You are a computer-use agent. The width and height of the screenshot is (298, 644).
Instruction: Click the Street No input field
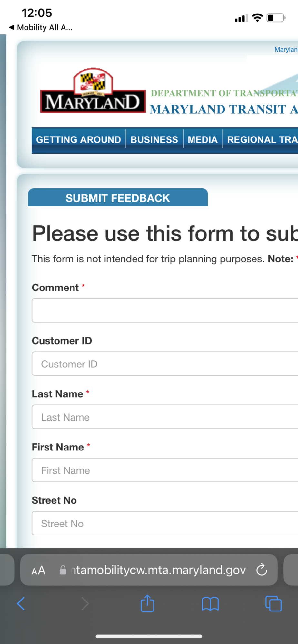pyautogui.click(x=164, y=523)
